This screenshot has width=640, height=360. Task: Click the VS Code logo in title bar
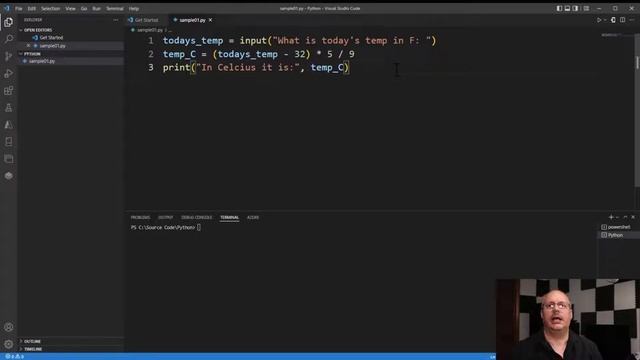(x=7, y=8)
